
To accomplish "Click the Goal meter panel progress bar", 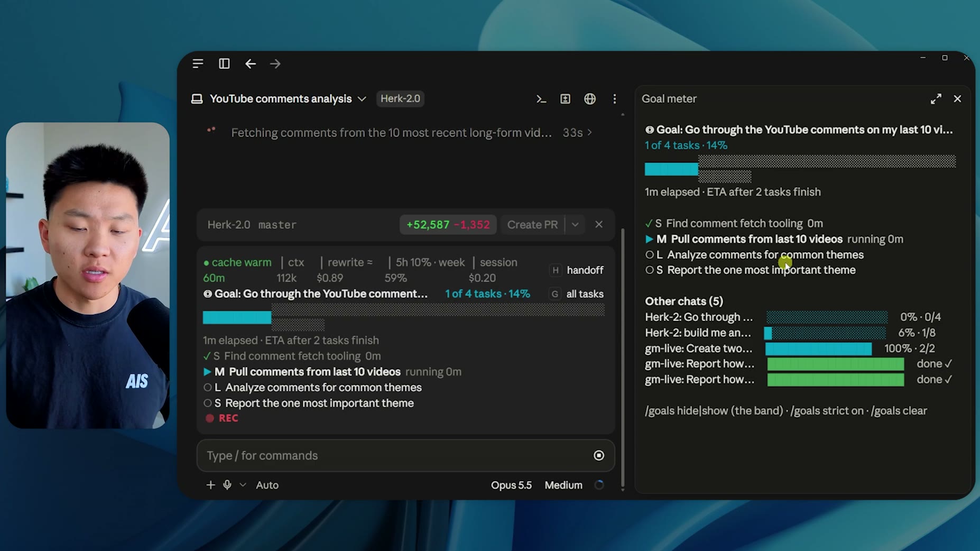I will [x=800, y=169].
